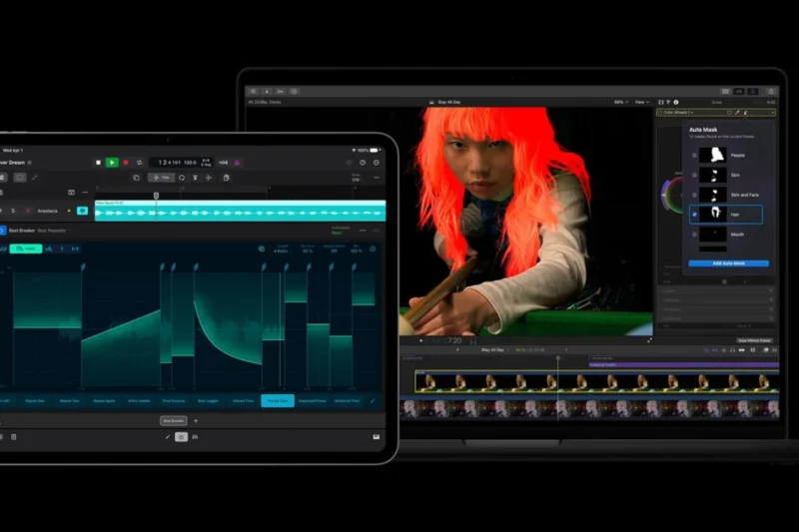This screenshot has height=532, width=799.
Task: Select the volume mode icon next to the green tab
Action: pyautogui.click(x=49, y=249)
